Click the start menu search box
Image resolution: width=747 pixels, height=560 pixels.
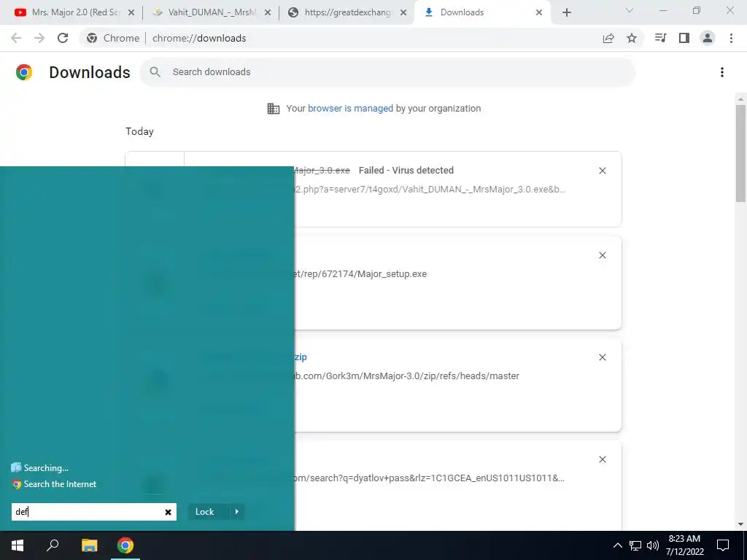(94, 512)
